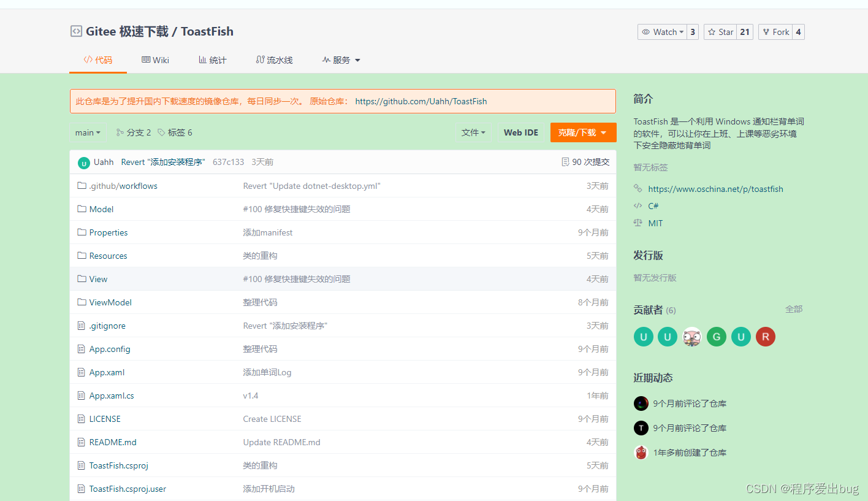Click the red R contributor avatar

[765, 337]
